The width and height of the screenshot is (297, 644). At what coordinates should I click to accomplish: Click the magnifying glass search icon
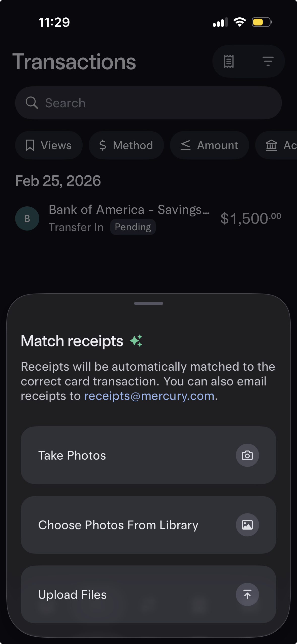[32, 103]
